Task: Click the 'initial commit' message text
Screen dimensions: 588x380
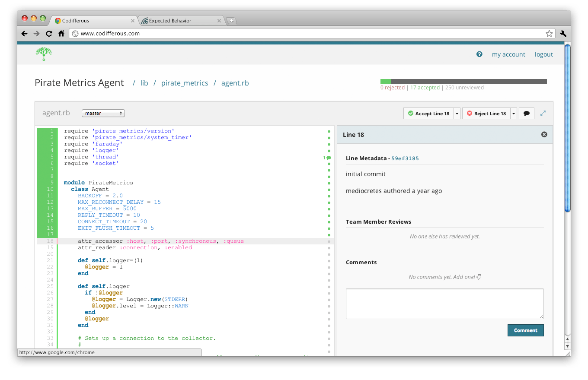Action: coord(366,174)
